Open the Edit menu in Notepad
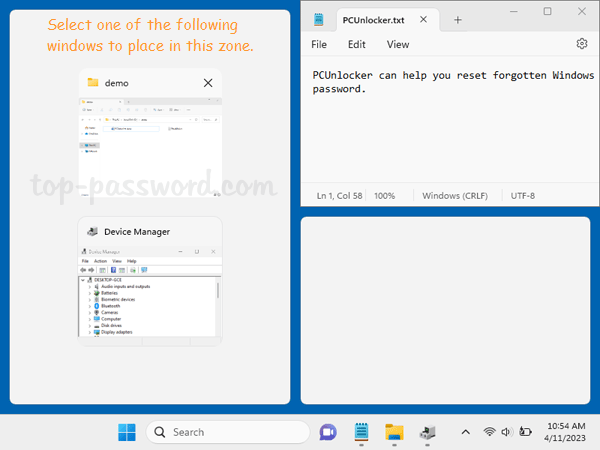This screenshot has width=600, height=450. pos(357,44)
